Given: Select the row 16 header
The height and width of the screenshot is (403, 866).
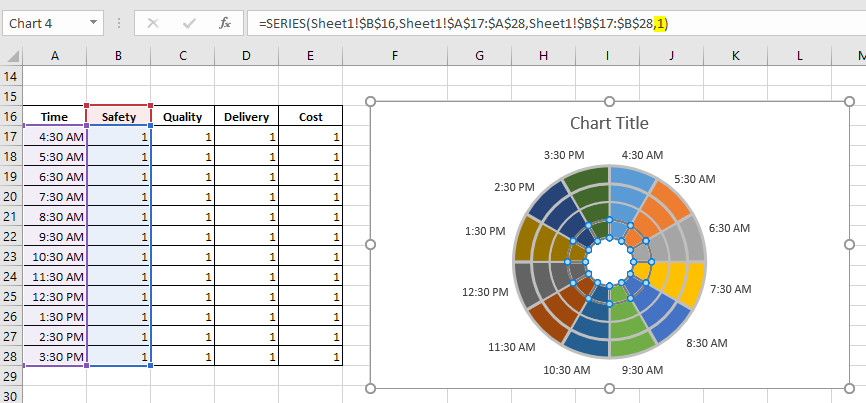Looking at the screenshot, I should click(11, 117).
